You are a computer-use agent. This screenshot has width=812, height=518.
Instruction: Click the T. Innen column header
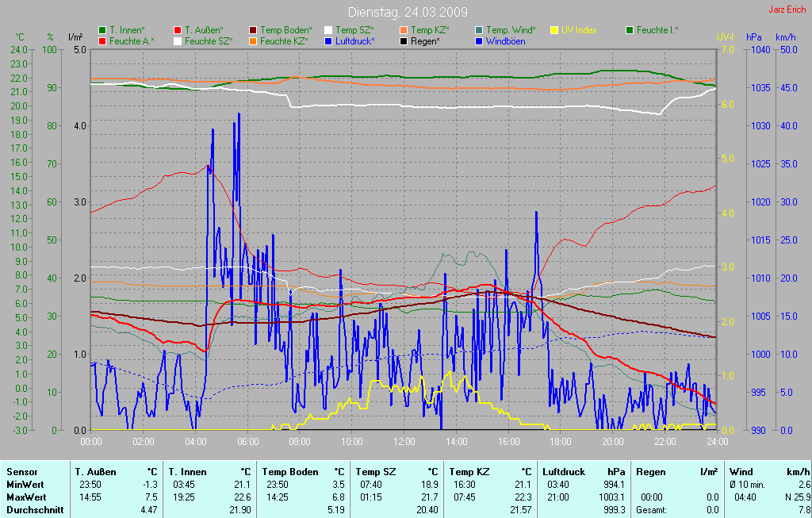pyautogui.click(x=187, y=472)
